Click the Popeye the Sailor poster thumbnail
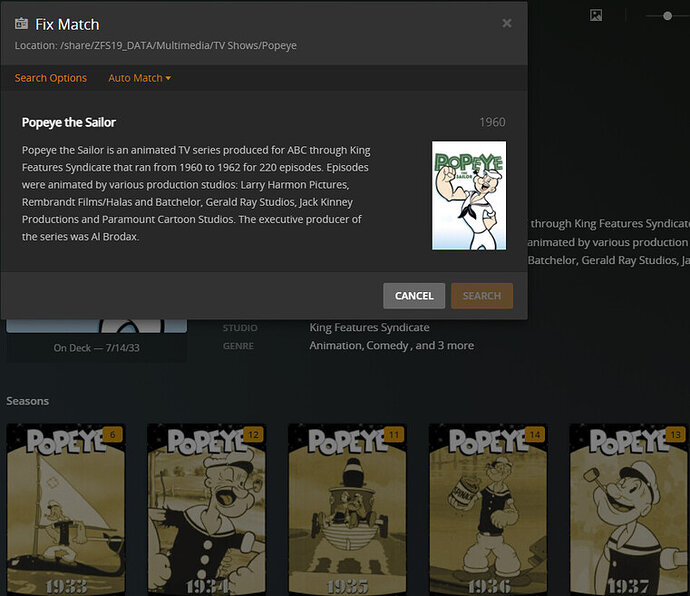The image size is (690, 596). pyautogui.click(x=469, y=195)
